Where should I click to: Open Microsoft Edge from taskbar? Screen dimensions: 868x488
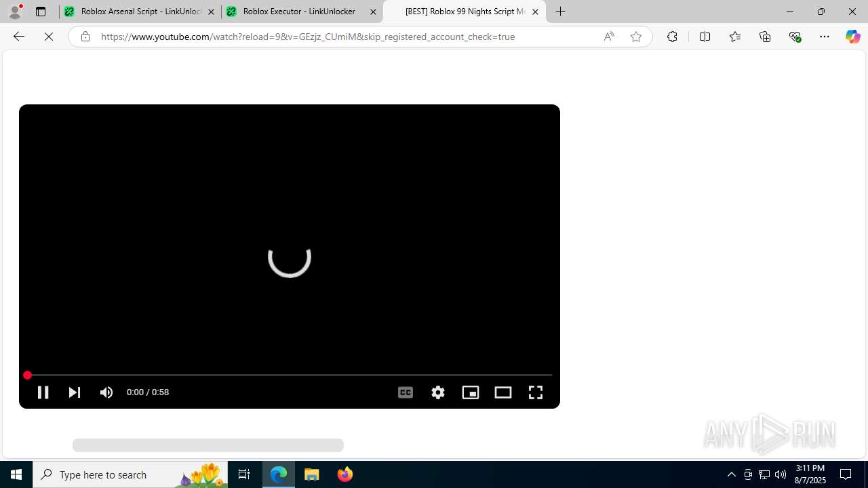pos(279,474)
